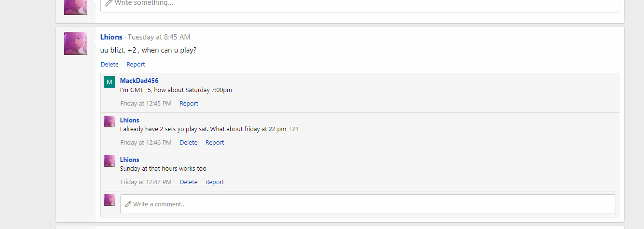The image size is (644, 229).
Task: Click avatar beside Write a comment box
Action: pyautogui.click(x=110, y=200)
